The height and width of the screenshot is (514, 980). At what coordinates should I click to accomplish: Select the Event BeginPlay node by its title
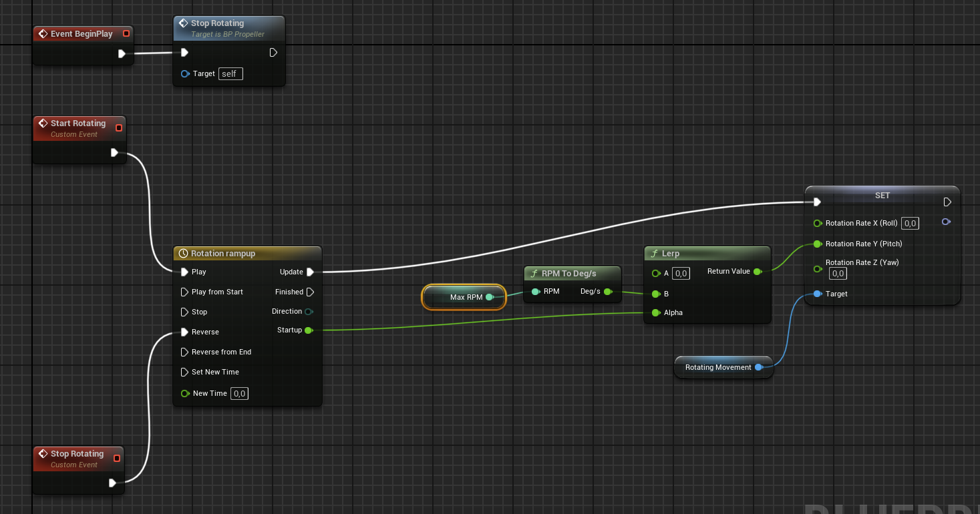coord(81,33)
